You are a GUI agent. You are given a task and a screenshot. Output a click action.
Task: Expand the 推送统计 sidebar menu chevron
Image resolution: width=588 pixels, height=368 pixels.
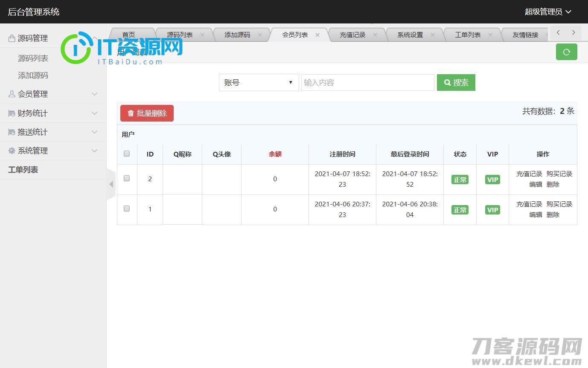(x=95, y=132)
